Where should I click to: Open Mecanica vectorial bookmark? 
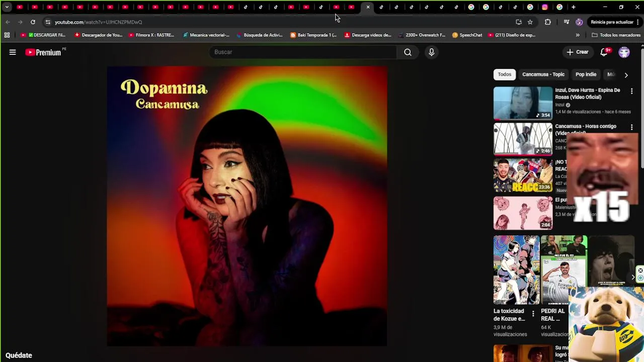pos(206,35)
